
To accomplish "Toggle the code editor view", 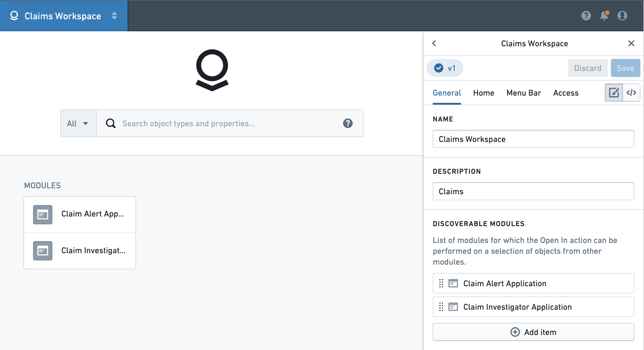I will 631,93.
